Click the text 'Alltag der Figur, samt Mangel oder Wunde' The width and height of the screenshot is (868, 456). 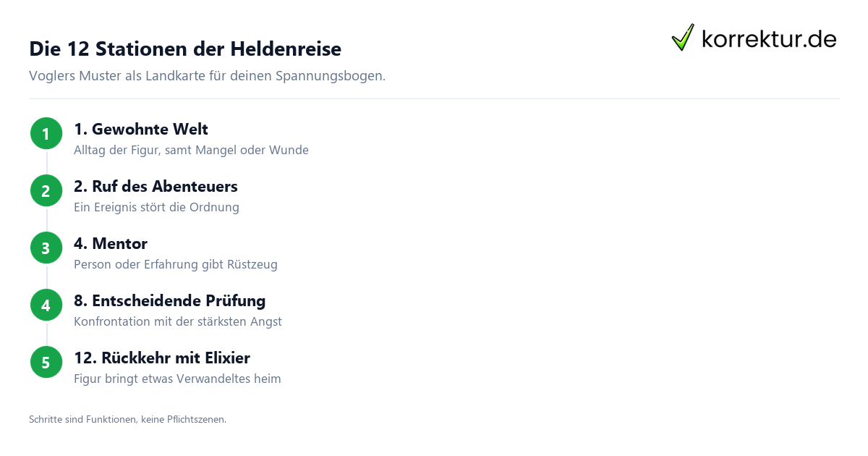tap(191, 151)
